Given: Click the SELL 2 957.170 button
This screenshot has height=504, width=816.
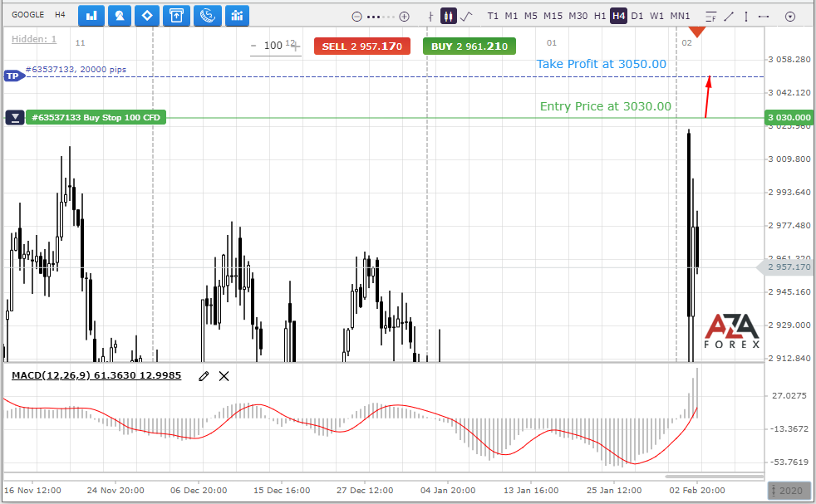Looking at the screenshot, I should pyautogui.click(x=362, y=46).
